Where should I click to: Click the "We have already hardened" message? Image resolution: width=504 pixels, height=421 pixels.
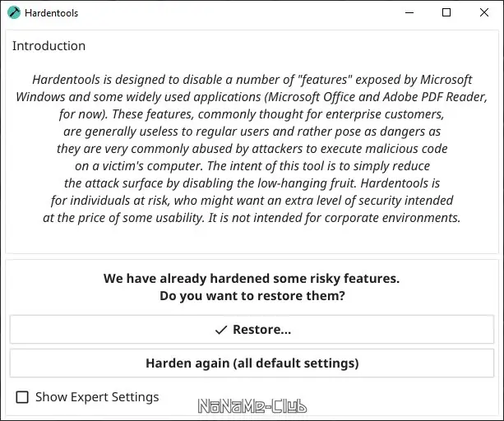click(252, 278)
